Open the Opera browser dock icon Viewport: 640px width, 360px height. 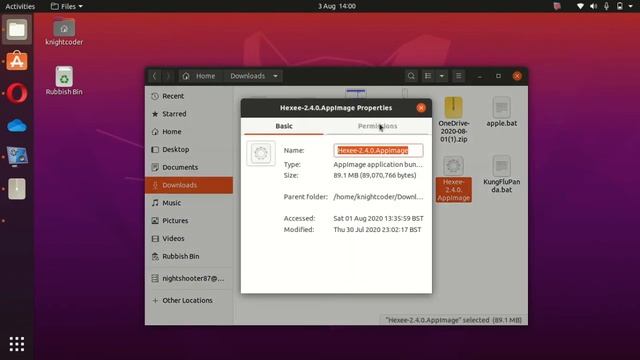pyautogui.click(x=17, y=93)
